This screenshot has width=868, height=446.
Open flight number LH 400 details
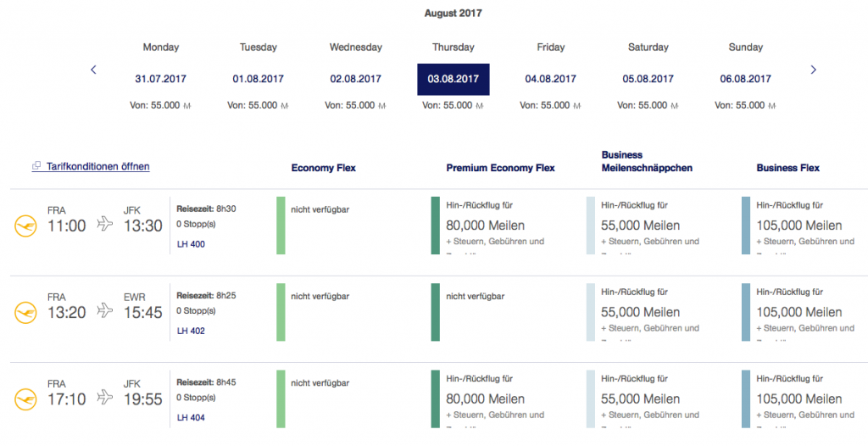tap(191, 244)
